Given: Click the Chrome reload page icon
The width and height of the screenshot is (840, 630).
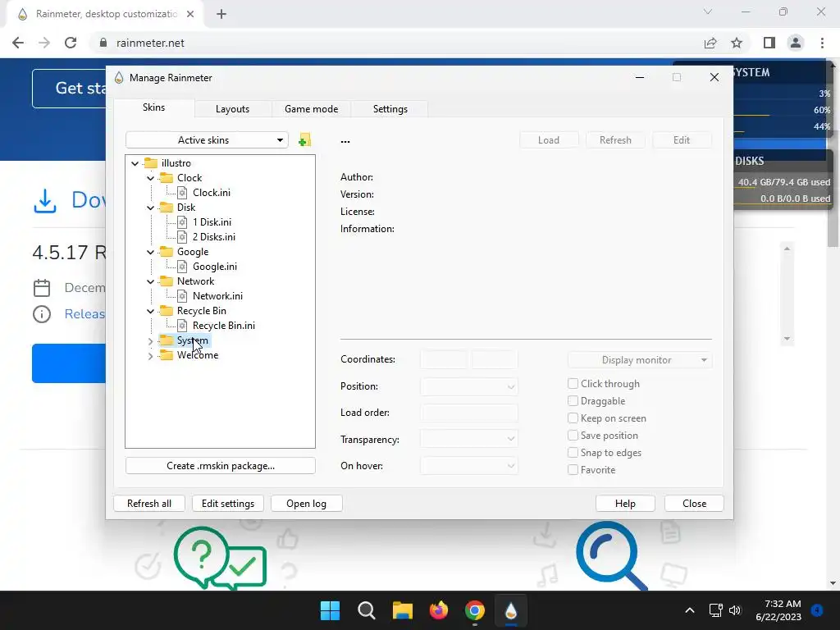Looking at the screenshot, I should 71,43.
